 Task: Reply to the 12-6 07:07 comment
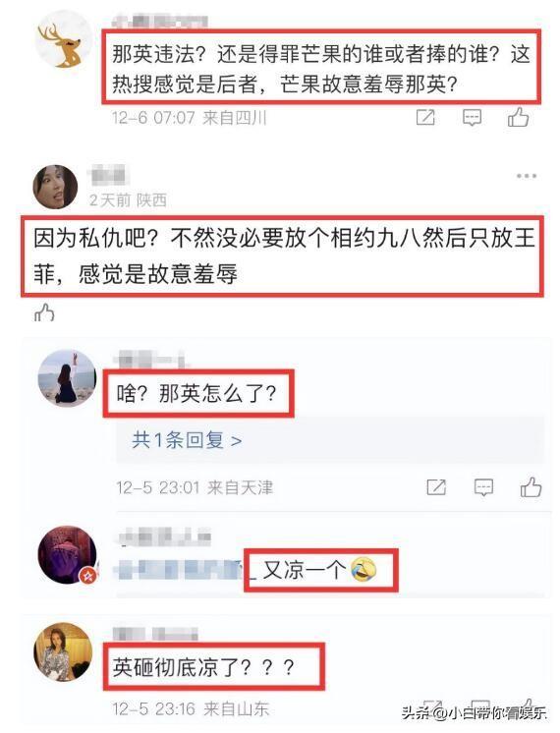tap(472, 117)
